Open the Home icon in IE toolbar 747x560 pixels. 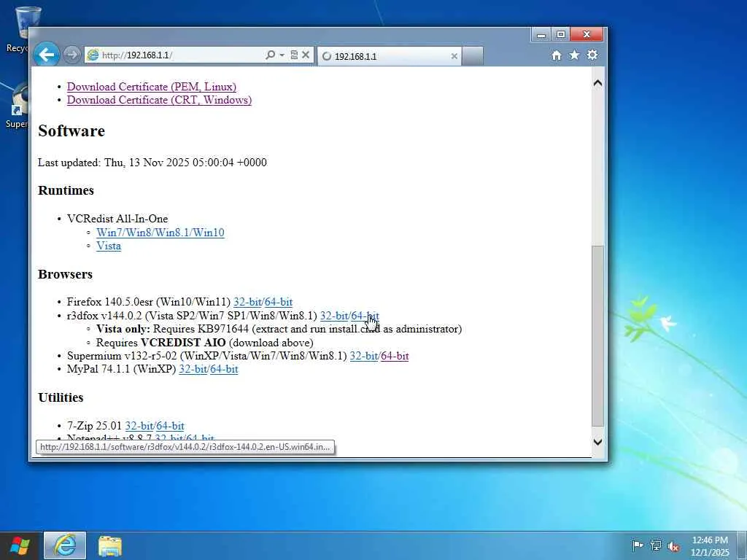(557, 55)
